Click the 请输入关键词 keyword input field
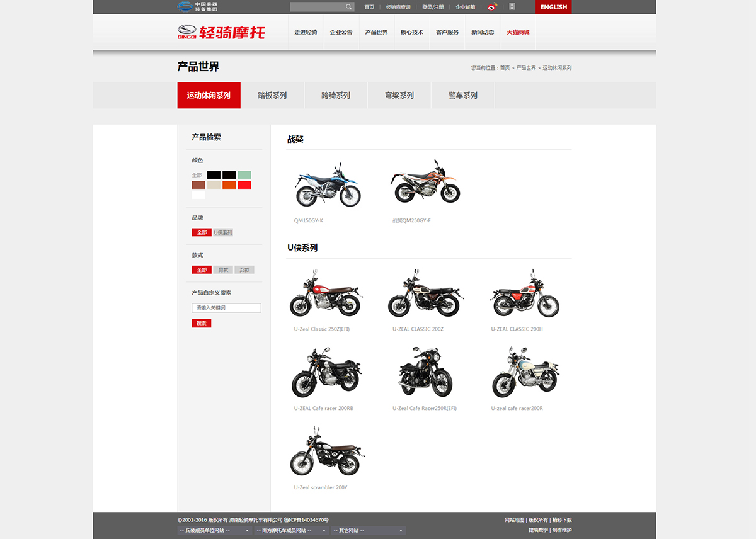The height and width of the screenshot is (539, 756). coord(226,308)
